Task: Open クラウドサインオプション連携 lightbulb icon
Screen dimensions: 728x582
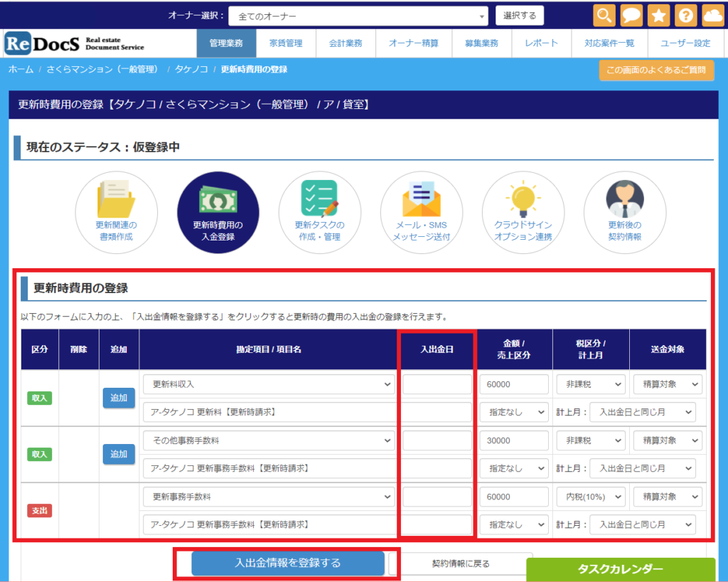Action: (523, 212)
